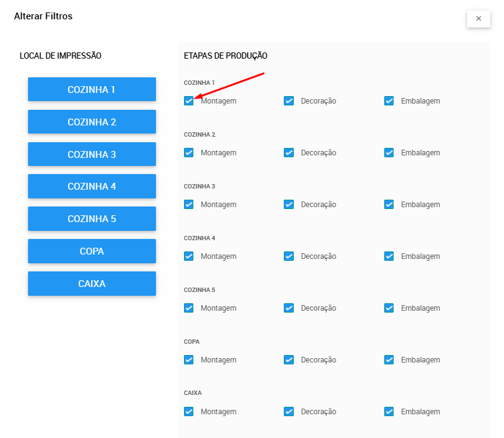Image resolution: width=504 pixels, height=438 pixels.
Task: Select the COZINHA 1 print location
Action: (92, 89)
